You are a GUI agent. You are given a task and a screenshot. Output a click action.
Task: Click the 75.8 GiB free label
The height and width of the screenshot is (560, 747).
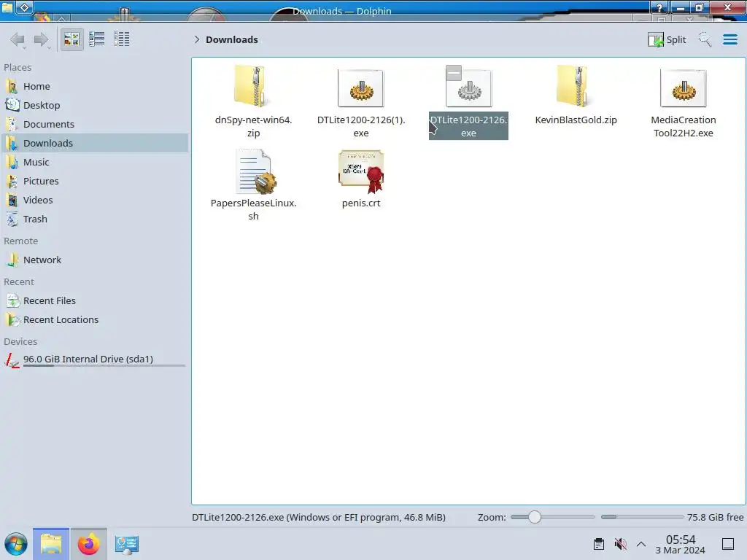coord(715,517)
